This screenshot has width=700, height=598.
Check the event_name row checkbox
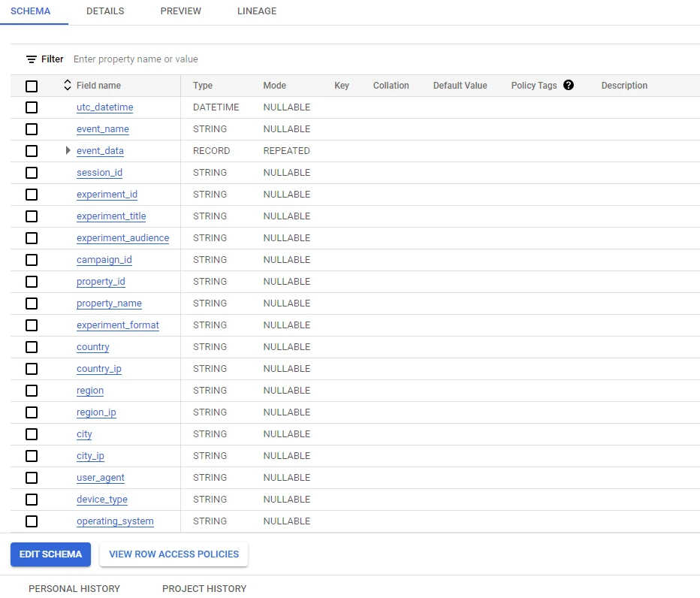[32, 129]
